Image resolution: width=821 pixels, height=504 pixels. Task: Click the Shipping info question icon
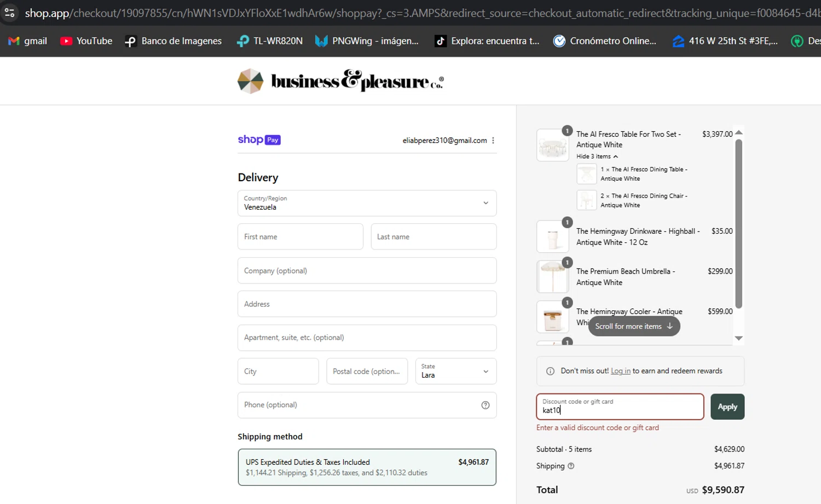coord(571,466)
